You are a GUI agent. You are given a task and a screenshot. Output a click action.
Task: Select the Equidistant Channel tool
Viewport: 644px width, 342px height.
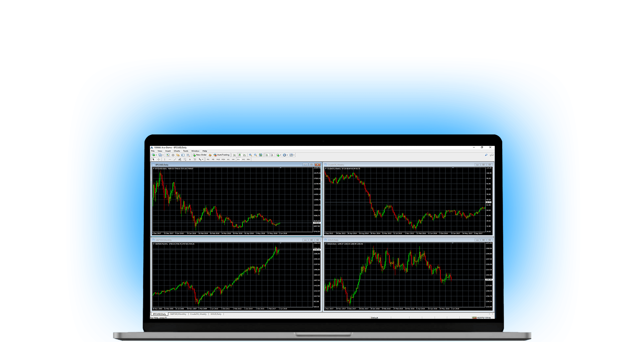(180, 159)
